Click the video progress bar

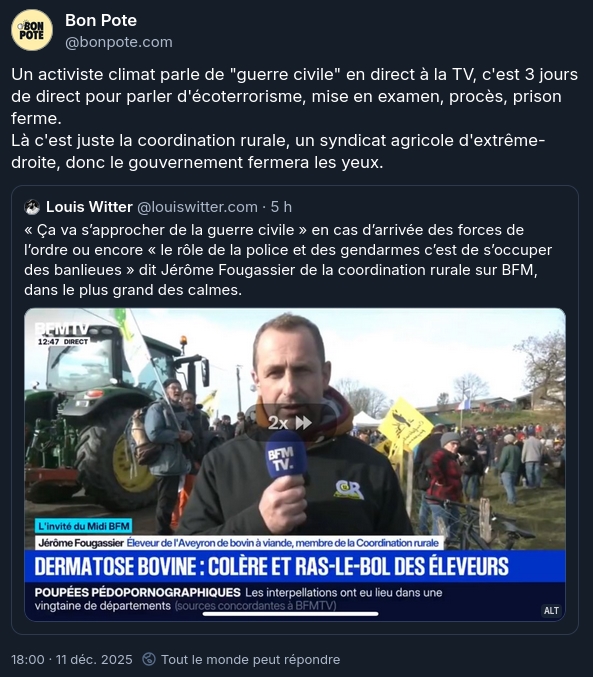click(x=290, y=614)
